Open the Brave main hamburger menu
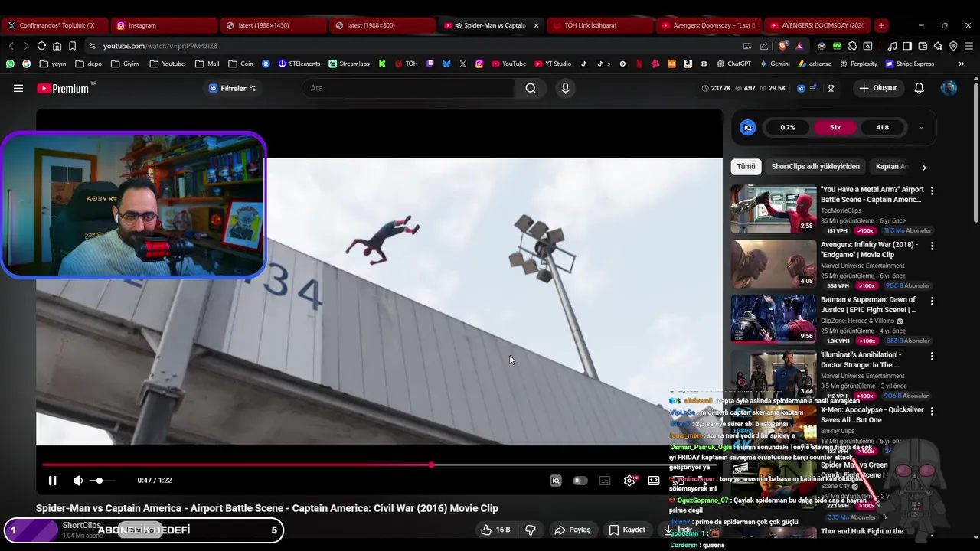 (x=969, y=46)
